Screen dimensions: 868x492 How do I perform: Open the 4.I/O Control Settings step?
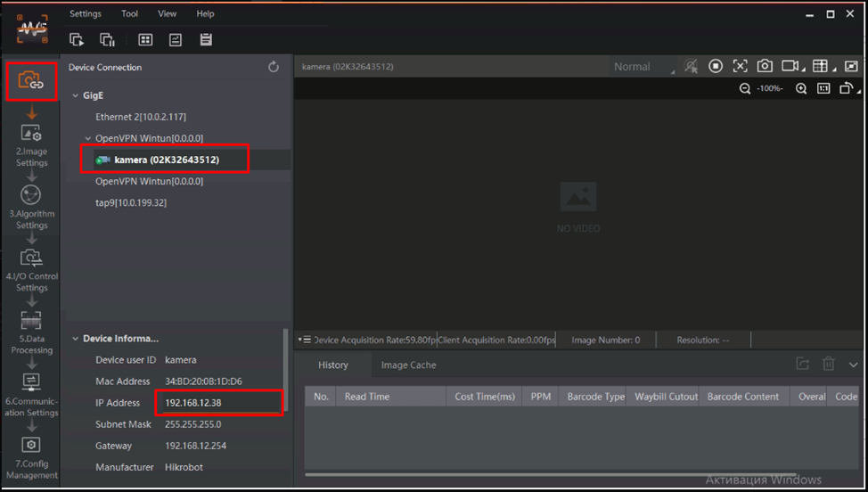[x=31, y=271]
